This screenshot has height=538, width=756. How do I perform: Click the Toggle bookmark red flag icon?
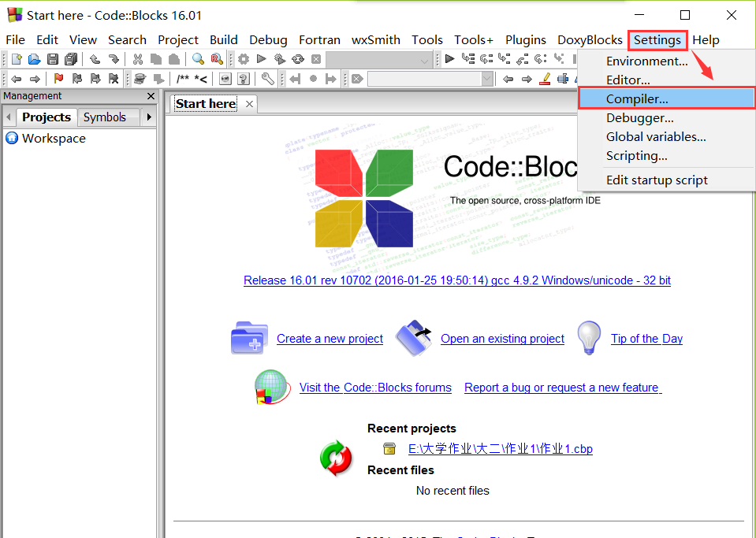[58, 79]
